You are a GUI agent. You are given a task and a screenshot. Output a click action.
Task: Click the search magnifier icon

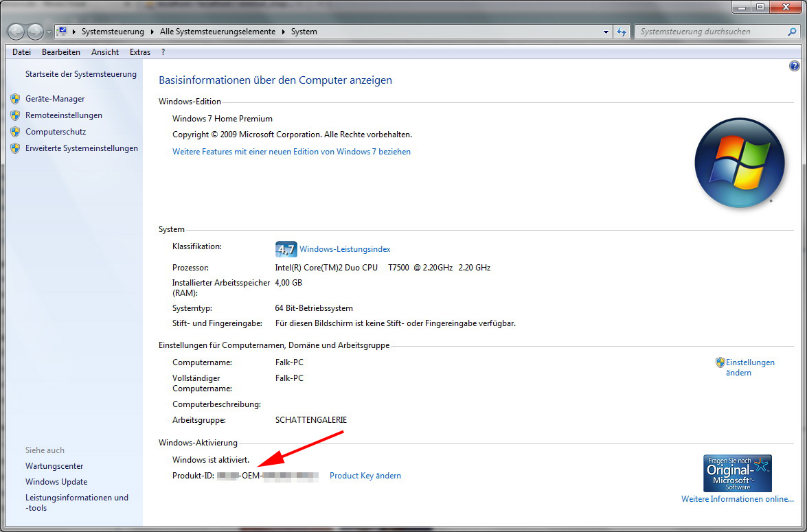[792, 32]
